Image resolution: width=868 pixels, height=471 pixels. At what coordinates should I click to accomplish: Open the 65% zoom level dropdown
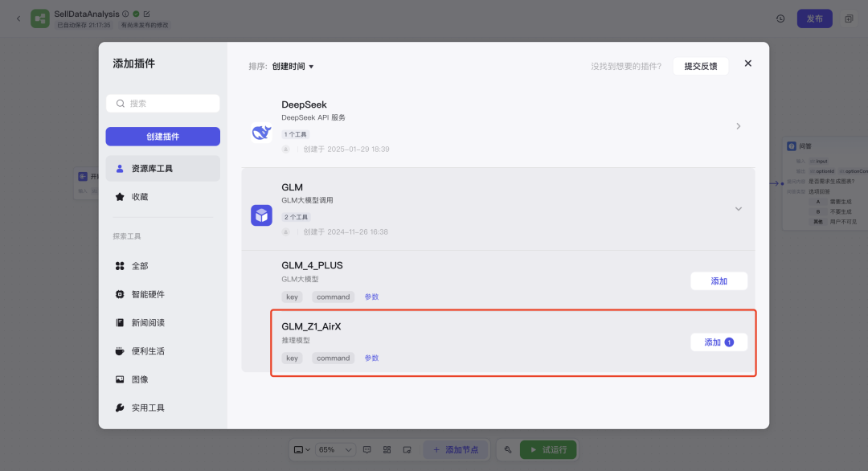click(x=335, y=450)
